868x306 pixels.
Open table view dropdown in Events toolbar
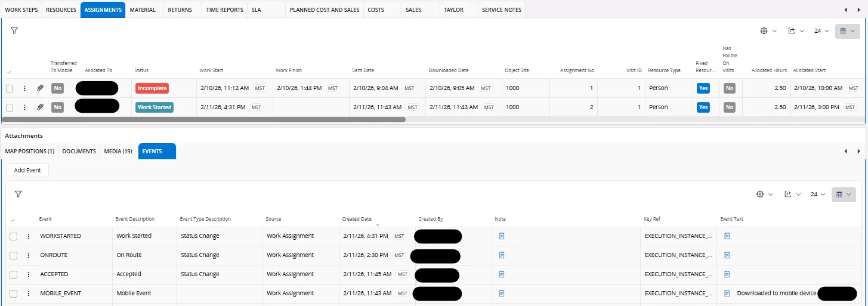point(844,194)
